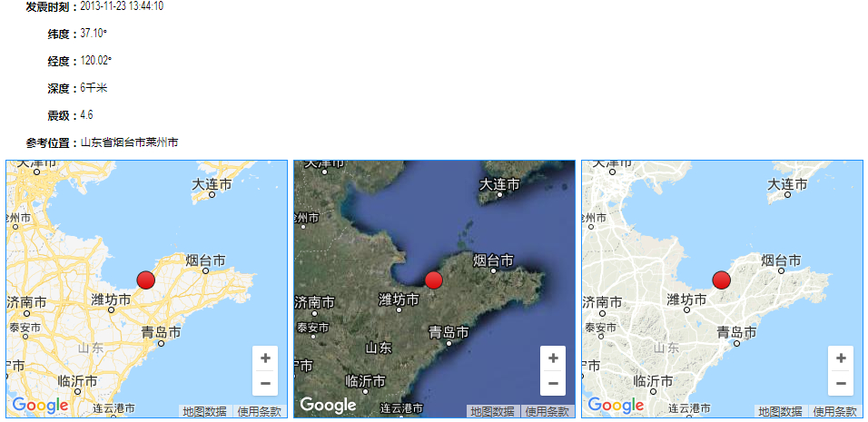Click 大连市 label on the satellite map
This screenshot has height=422, width=868.
(x=500, y=184)
